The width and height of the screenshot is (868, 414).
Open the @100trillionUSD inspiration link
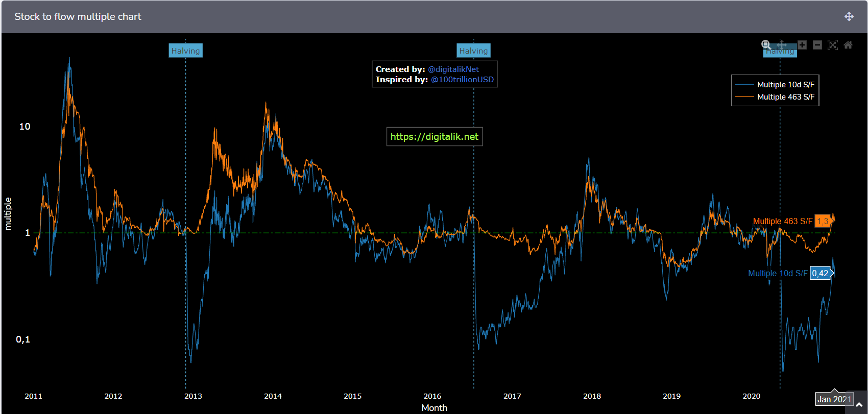click(x=463, y=80)
